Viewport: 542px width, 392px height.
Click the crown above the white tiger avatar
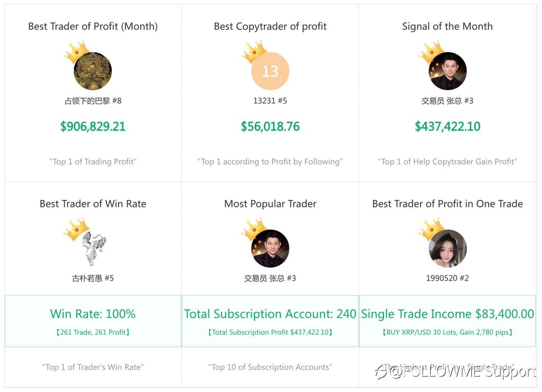pyautogui.click(x=77, y=229)
